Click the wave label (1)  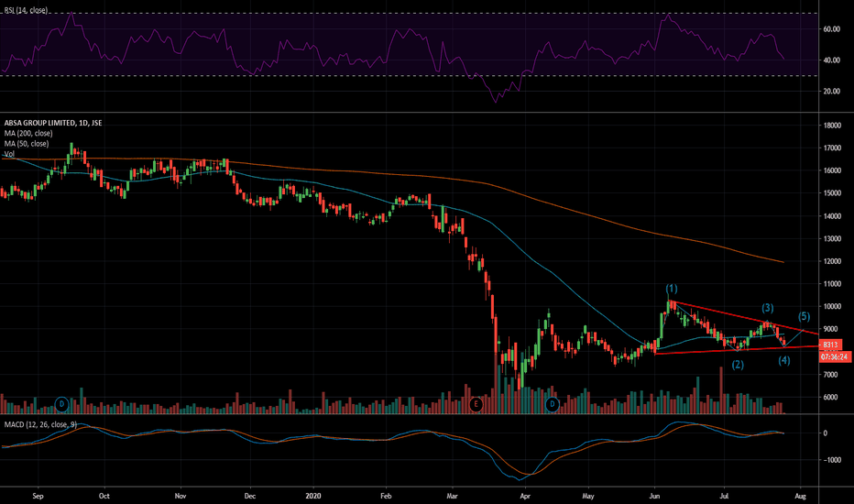[672, 289]
